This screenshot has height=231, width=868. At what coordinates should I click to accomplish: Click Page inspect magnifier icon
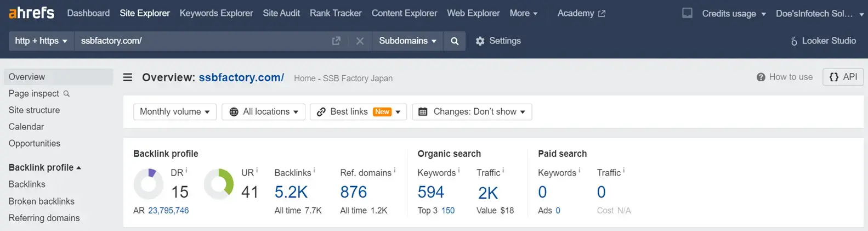66,94
